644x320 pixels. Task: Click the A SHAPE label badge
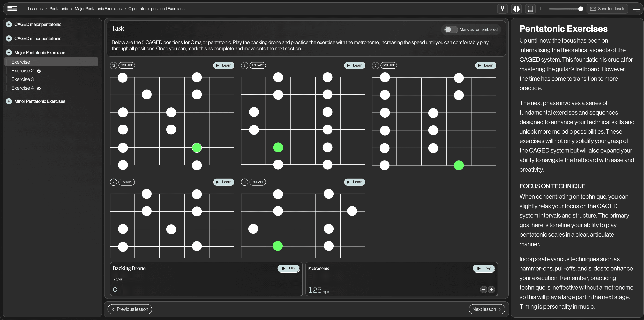tap(258, 65)
